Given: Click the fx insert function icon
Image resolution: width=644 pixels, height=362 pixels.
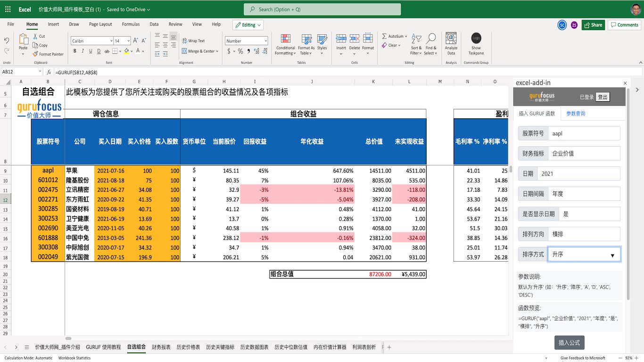Looking at the screenshot, I should tap(49, 72).
